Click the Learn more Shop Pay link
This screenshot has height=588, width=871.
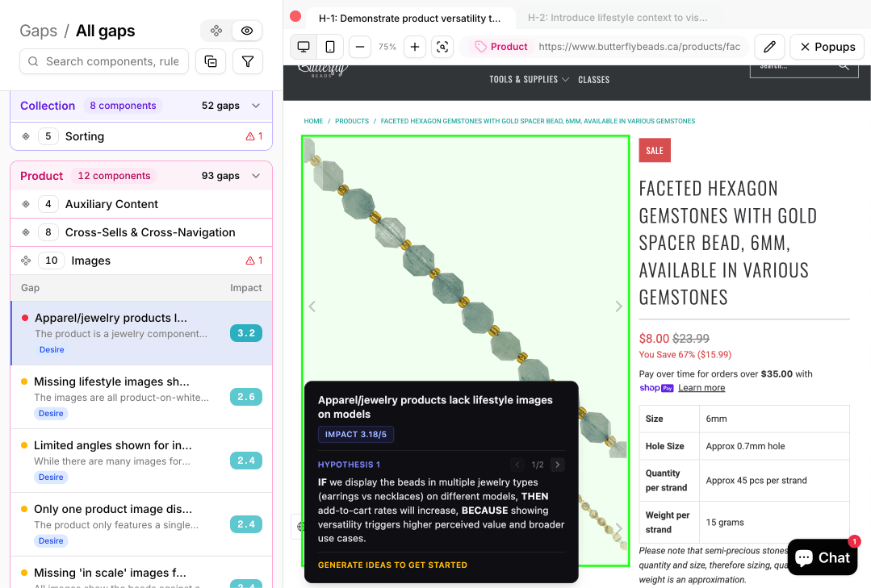click(701, 387)
